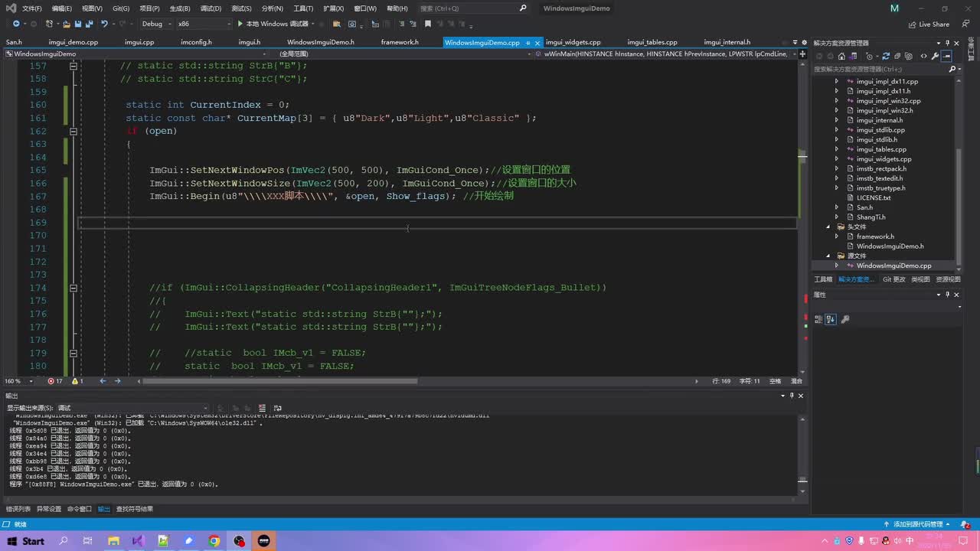Viewport: 980px width, 551px height.
Task: Click the Properties wrench icon in Solution Explorer
Action: [x=935, y=56]
